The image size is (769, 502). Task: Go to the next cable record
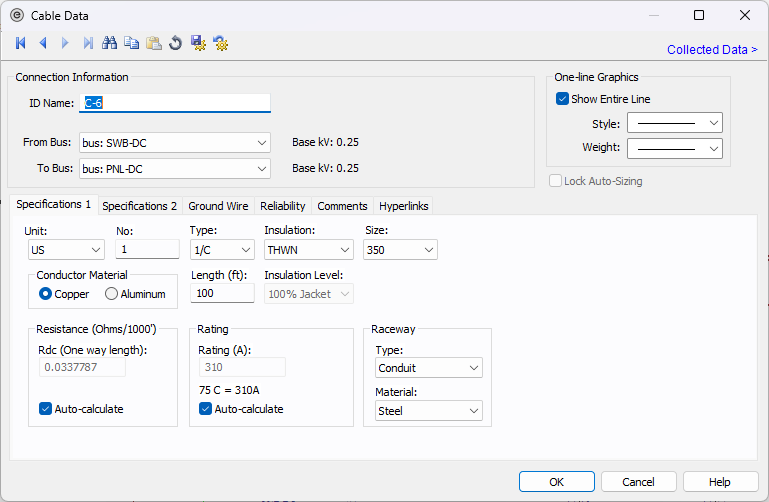(x=65, y=43)
